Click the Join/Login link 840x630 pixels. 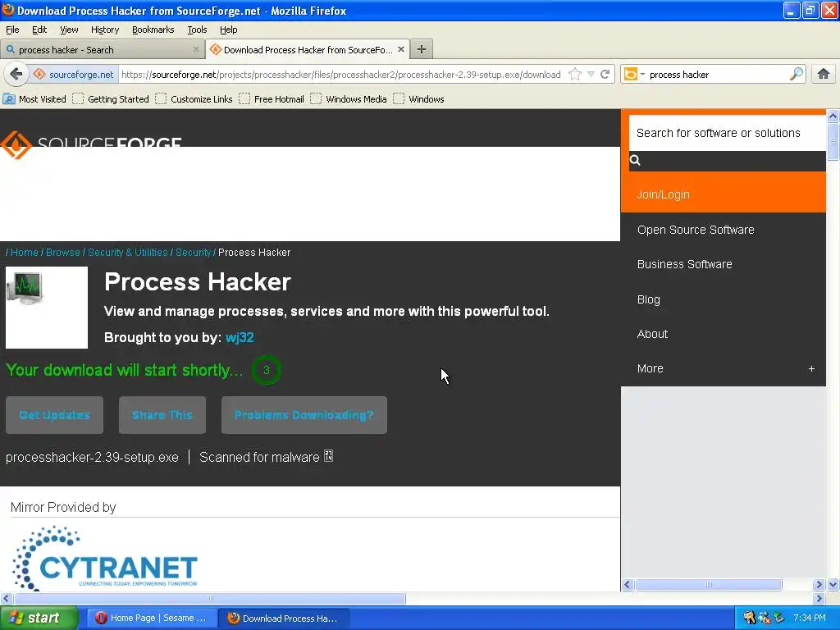click(x=663, y=194)
